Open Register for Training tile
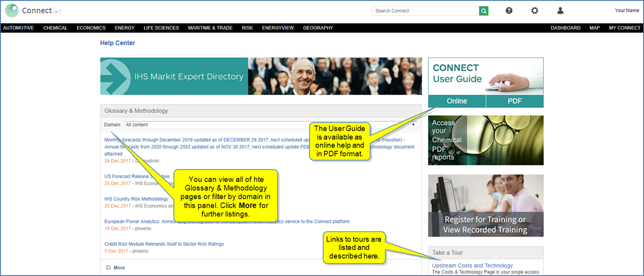This screenshot has height=276, width=644. 486,206
